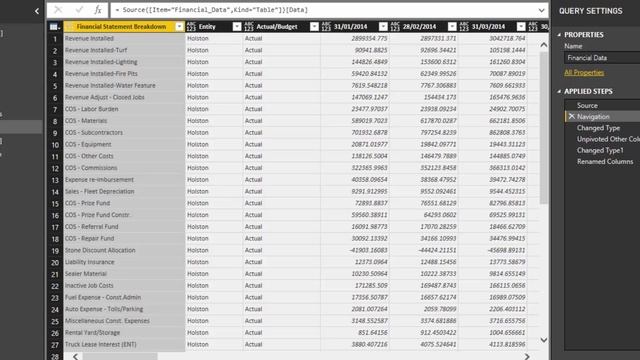Click the 'COS - Labor Burden' cell
Viewport: 640px width, 360px height.
point(124,109)
